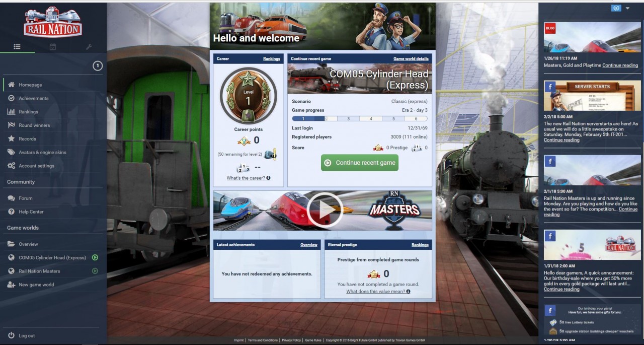Click the locomotive icon next to level 2 hint
The width and height of the screenshot is (644, 345).
tap(271, 154)
